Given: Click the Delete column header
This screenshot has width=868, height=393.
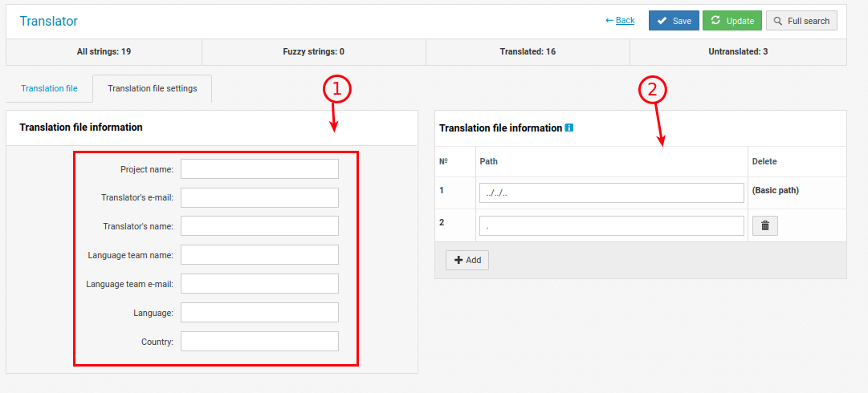Looking at the screenshot, I should pyautogui.click(x=764, y=161).
